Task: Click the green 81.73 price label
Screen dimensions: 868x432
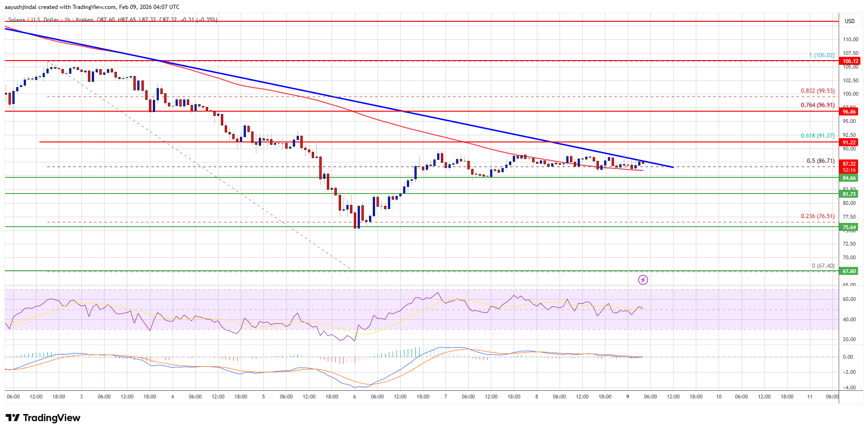Action: point(850,194)
